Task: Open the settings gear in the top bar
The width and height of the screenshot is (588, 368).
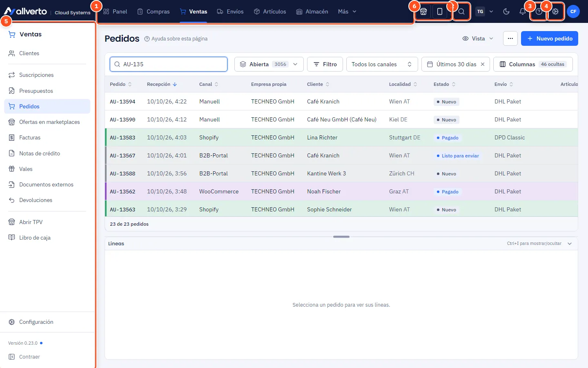Action: [x=555, y=11]
